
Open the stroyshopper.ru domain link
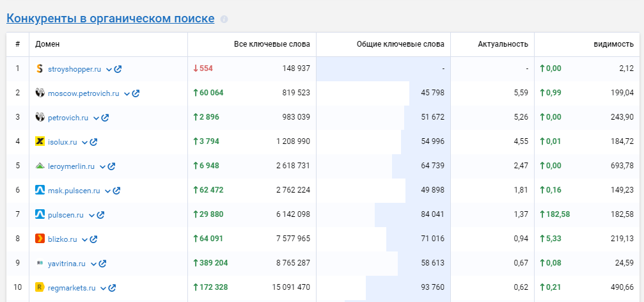pos(74,69)
